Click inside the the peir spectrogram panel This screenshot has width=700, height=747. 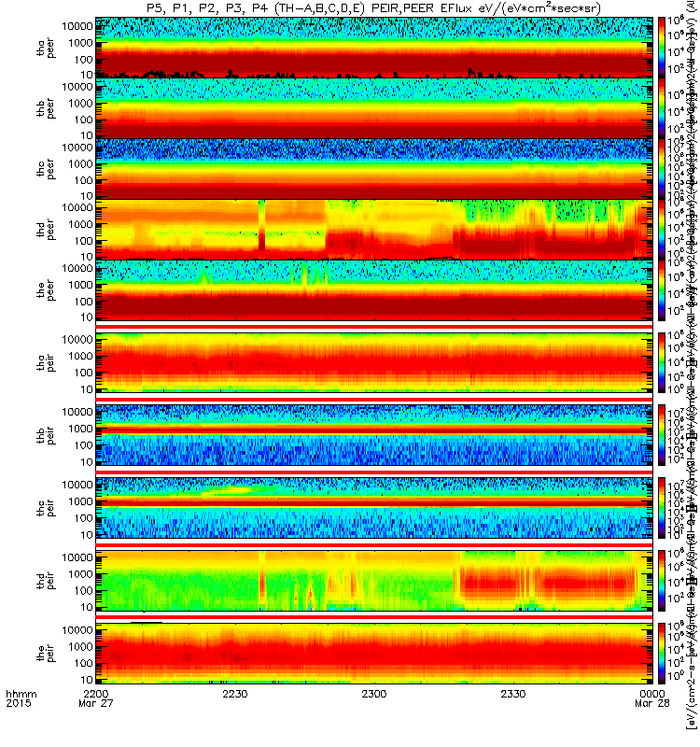374,653
